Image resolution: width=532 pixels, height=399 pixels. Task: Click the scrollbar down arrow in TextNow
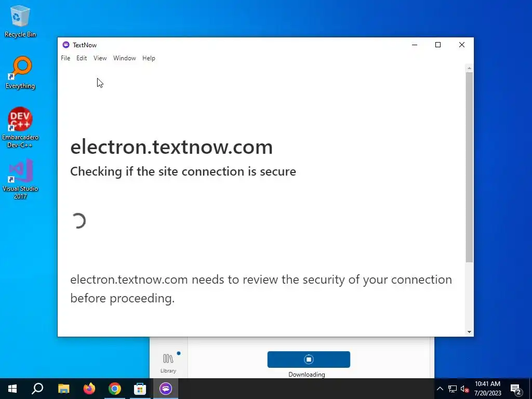tap(469, 332)
